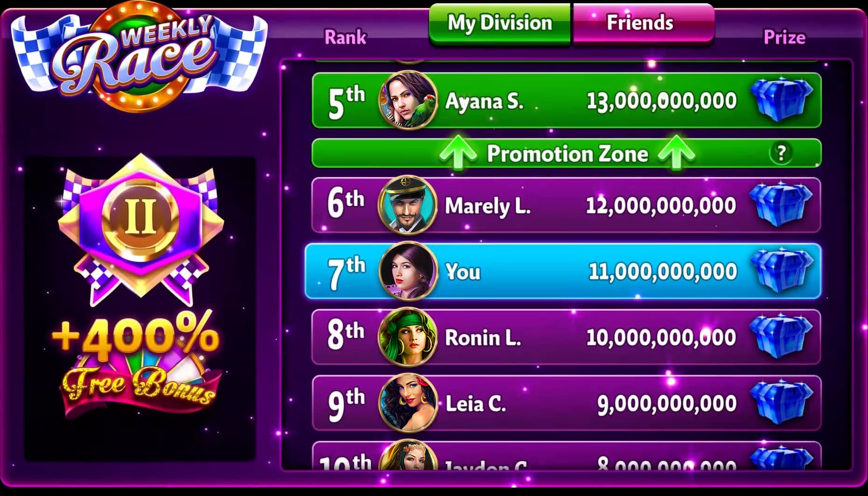Click your 7th place gem chest prize
This screenshot has width=868, height=496.
tap(782, 271)
